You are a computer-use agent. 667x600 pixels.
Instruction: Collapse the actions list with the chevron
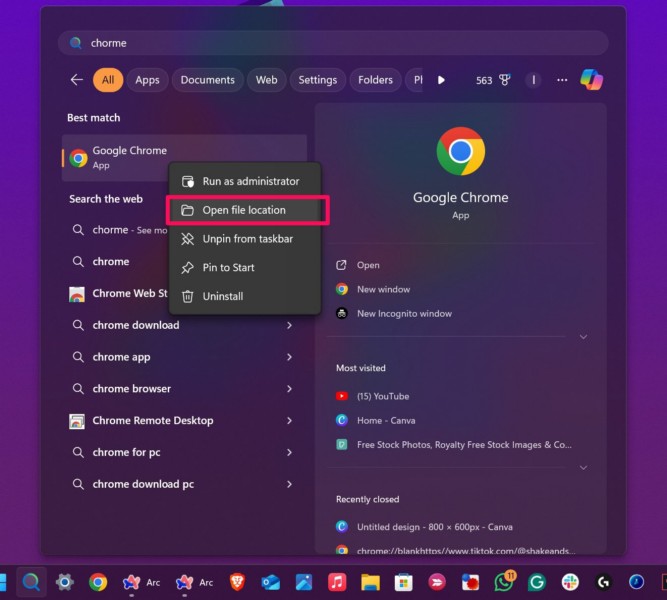coord(584,337)
